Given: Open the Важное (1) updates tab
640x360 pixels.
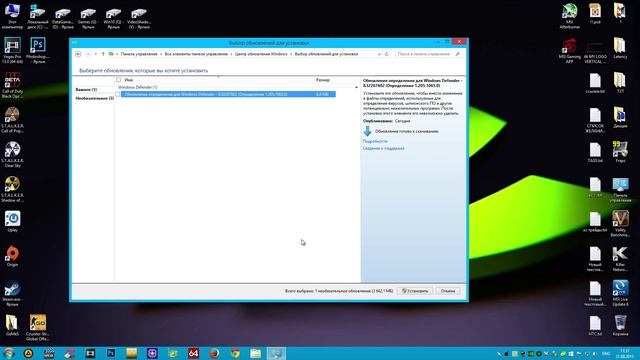Looking at the screenshot, I should click(x=86, y=89).
